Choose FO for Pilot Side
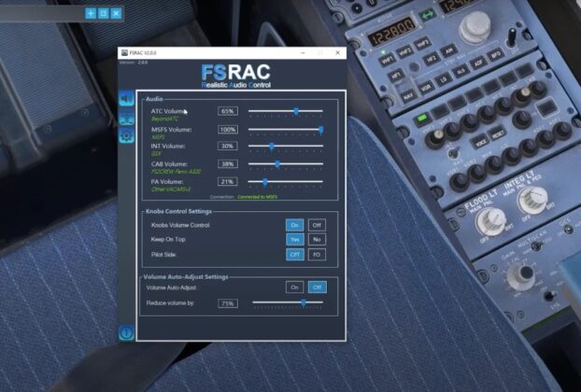The image size is (581, 392). click(317, 255)
